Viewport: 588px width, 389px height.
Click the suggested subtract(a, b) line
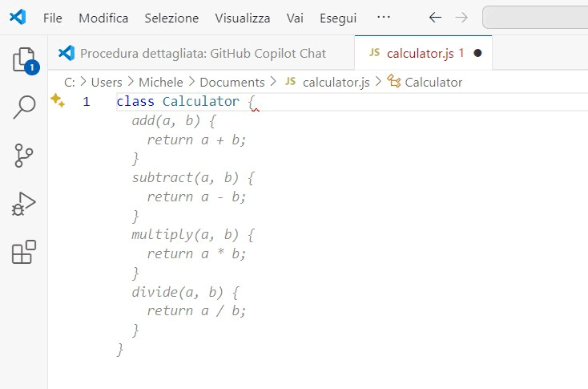(x=193, y=177)
